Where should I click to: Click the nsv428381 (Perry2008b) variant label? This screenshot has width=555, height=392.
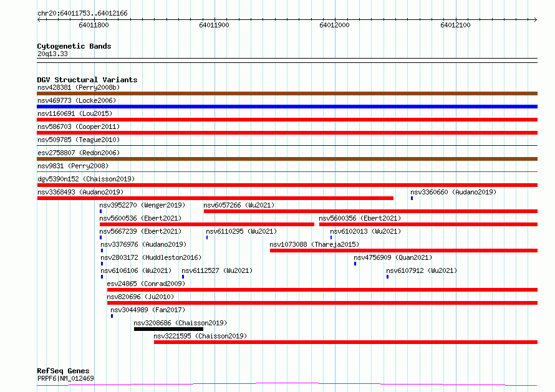79,87
